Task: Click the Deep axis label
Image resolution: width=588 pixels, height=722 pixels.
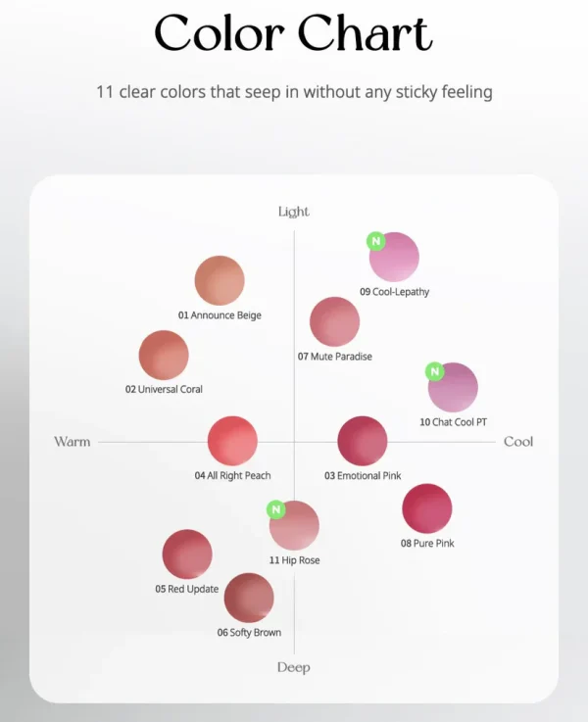Action: pyautogui.click(x=294, y=667)
